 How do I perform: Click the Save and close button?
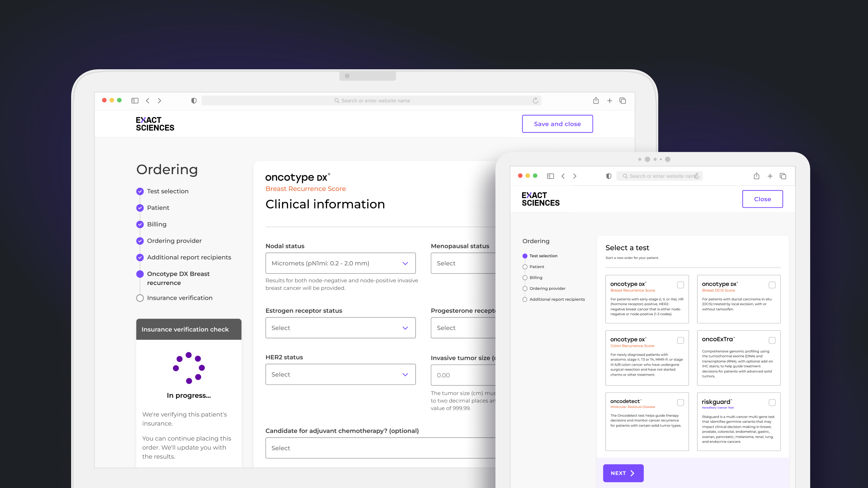point(557,124)
